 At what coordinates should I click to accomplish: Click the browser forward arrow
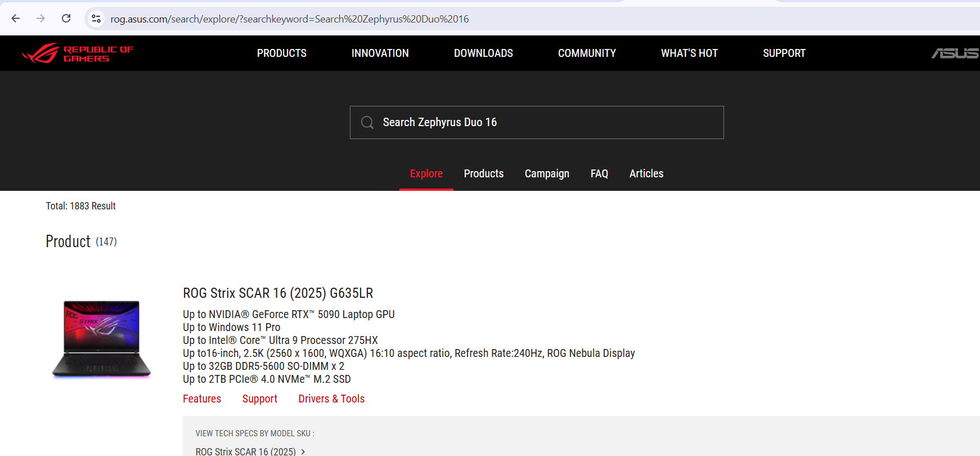[x=41, y=19]
